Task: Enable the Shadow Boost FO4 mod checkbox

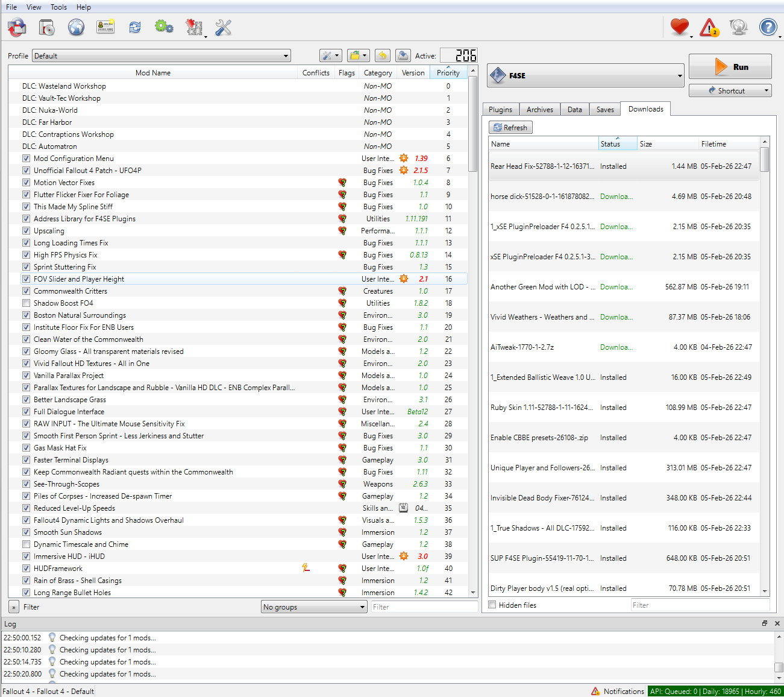Action: (26, 303)
